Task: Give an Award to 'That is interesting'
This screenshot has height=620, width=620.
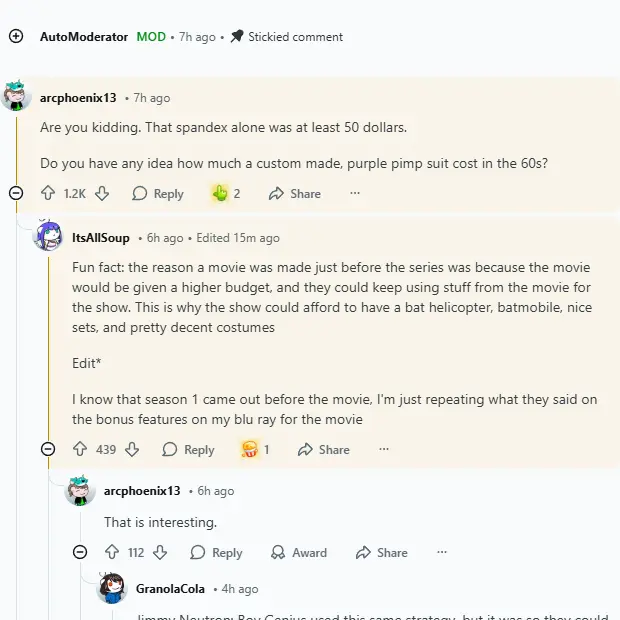Action: coord(299,552)
